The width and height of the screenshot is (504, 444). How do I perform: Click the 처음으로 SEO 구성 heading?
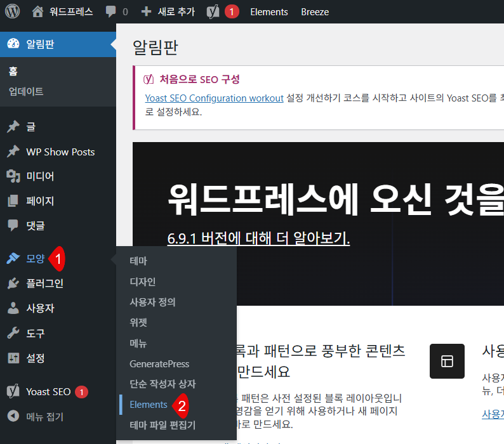click(x=199, y=79)
